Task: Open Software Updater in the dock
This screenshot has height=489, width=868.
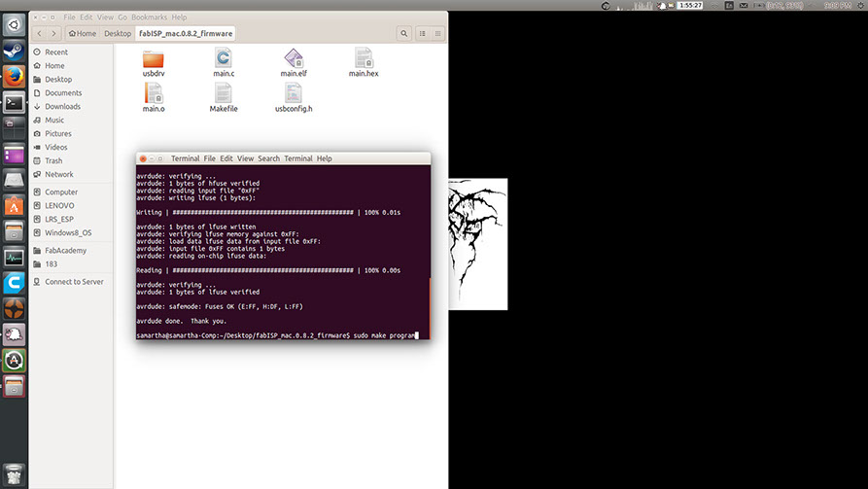Action: (14, 361)
